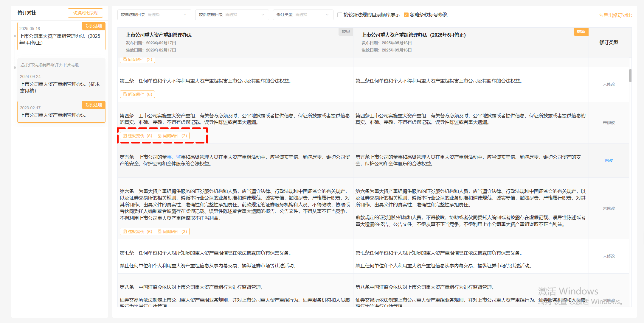
Task: Click 问询函件 (2) tag at top of list
Action: pos(137,60)
